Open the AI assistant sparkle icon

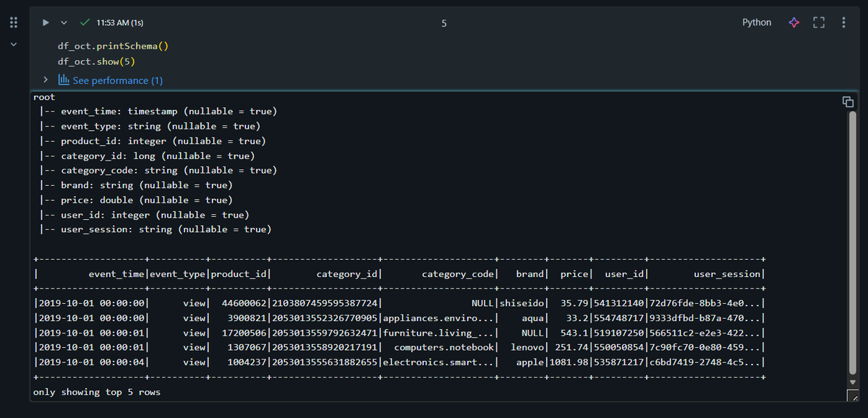click(x=793, y=22)
